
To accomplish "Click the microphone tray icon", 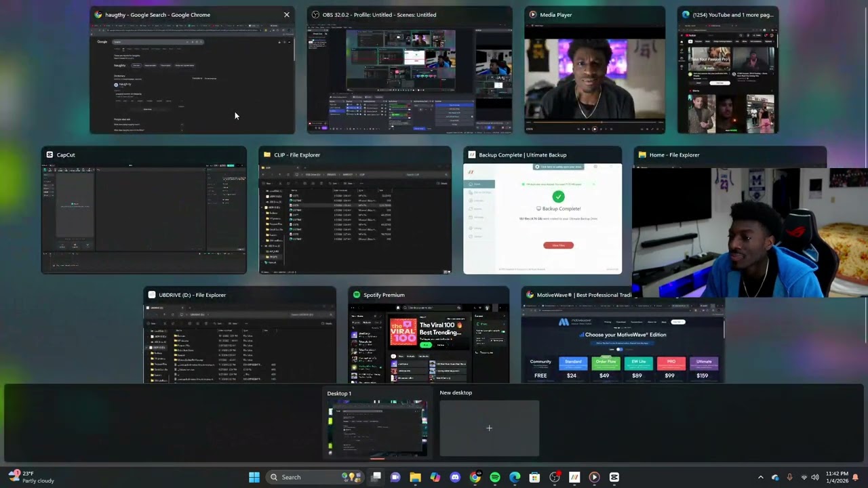I will point(789,477).
